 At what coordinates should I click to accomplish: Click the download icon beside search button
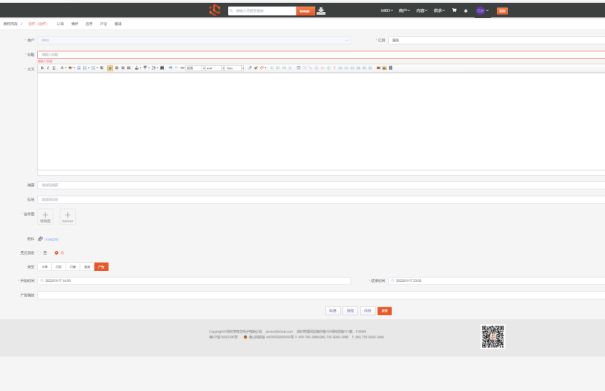pos(321,11)
